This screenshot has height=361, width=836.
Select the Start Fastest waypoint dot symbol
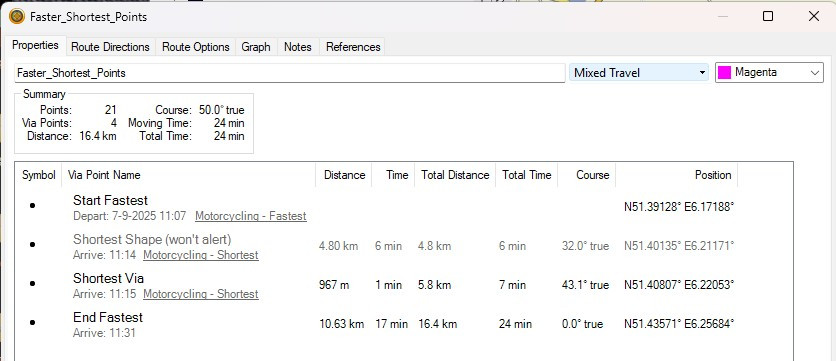[33, 205]
